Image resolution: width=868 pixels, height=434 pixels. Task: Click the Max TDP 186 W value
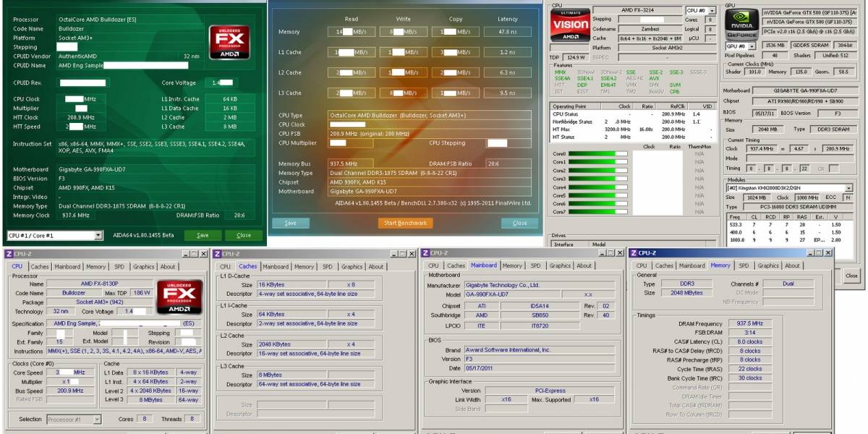142,293
